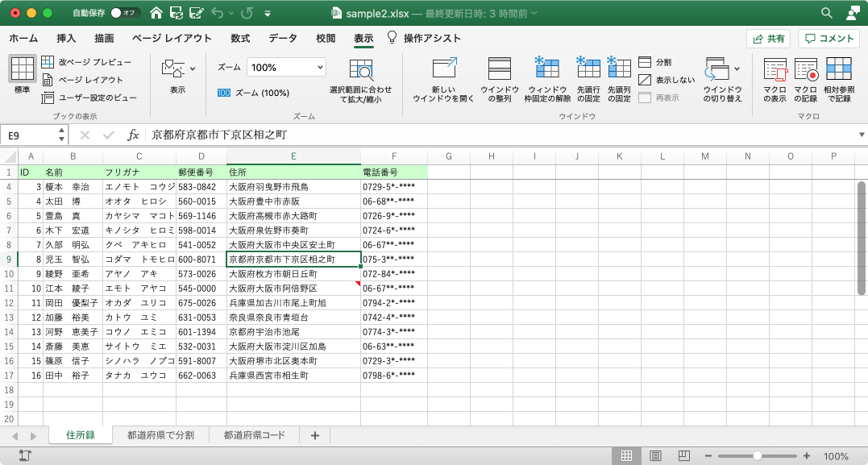
Task: Click the Name Box showing E9
Action: 29,135
